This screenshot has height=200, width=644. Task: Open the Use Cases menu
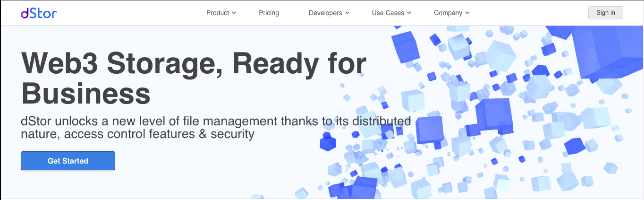392,13
